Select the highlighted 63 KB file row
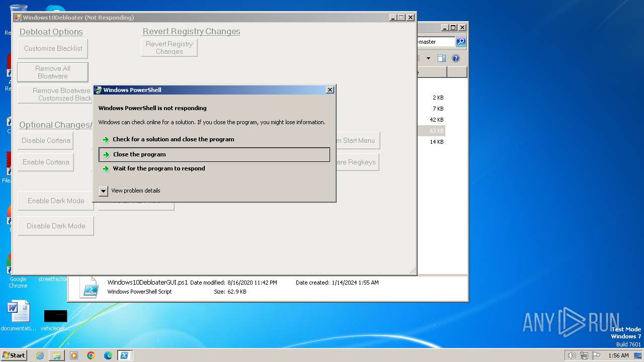Image resolution: width=644 pixels, height=362 pixels. [x=431, y=131]
